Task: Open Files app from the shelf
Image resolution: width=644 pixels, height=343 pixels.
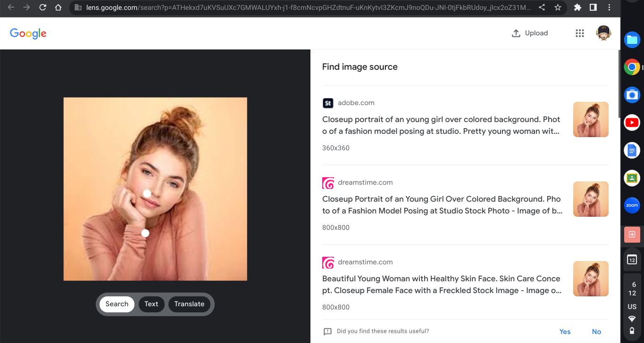Action: [x=632, y=40]
